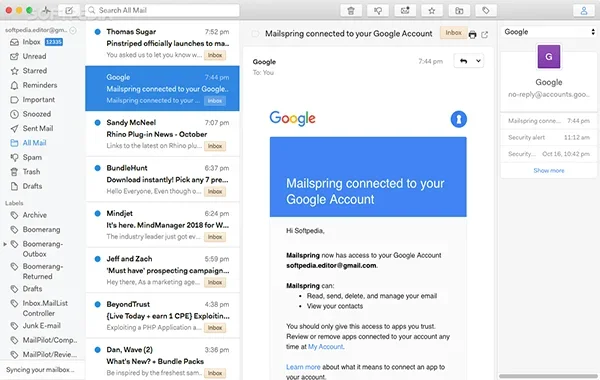The image size is (600, 380).
Task: Reply to Google message with arrow
Action: pos(463,61)
